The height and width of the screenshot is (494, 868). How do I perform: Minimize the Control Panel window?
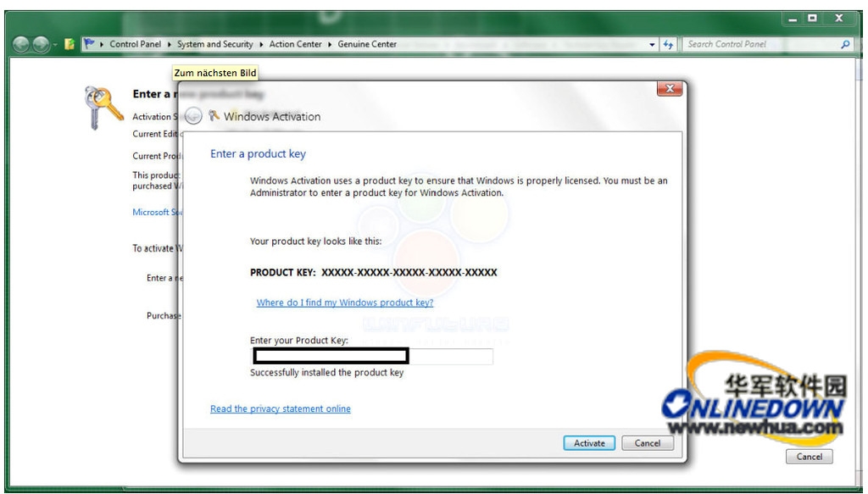(x=793, y=19)
